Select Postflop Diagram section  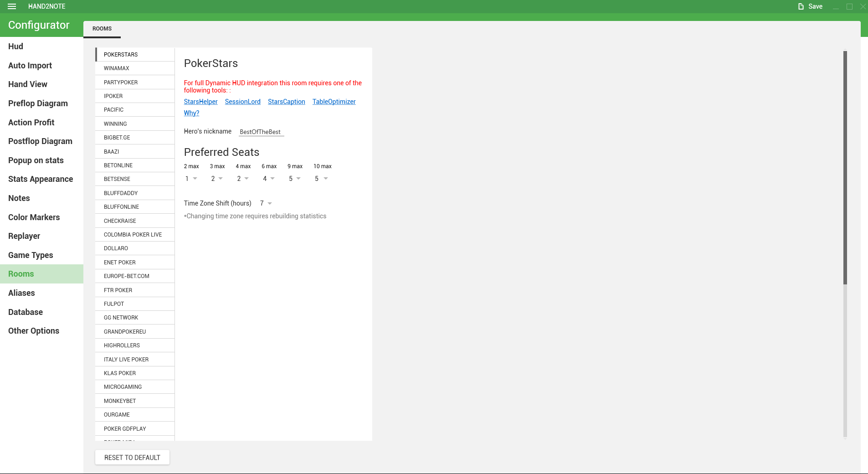click(41, 141)
